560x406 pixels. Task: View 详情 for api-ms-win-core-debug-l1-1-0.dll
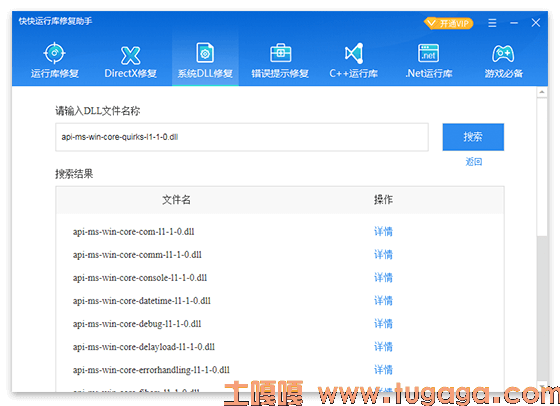383,324
